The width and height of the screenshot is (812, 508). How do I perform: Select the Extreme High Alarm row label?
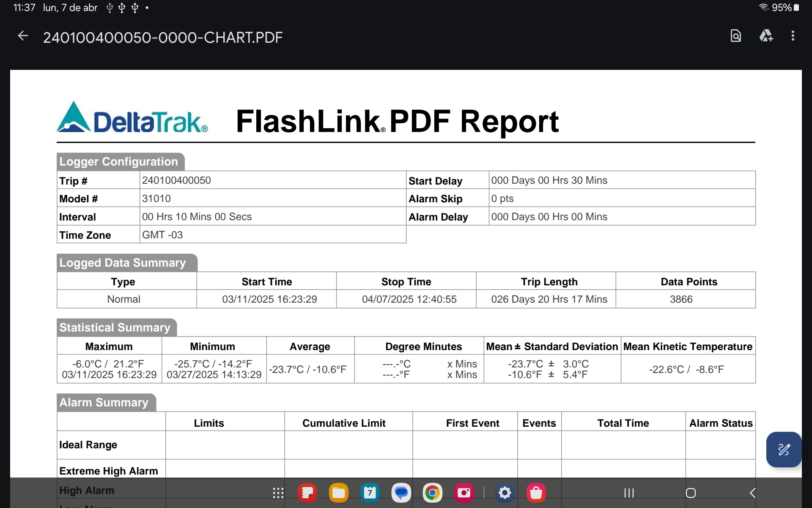[x=109, y=471]
